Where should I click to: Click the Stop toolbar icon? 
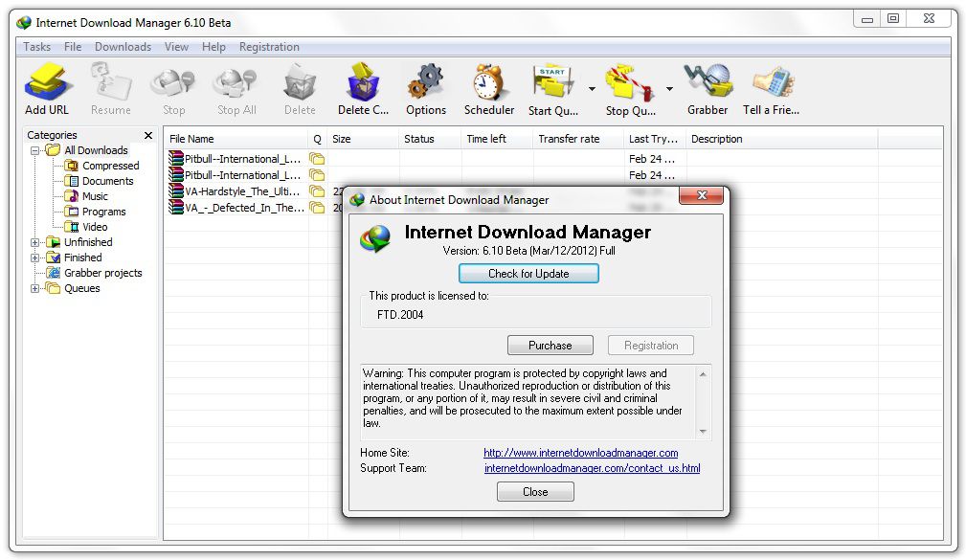click(173, 82)
